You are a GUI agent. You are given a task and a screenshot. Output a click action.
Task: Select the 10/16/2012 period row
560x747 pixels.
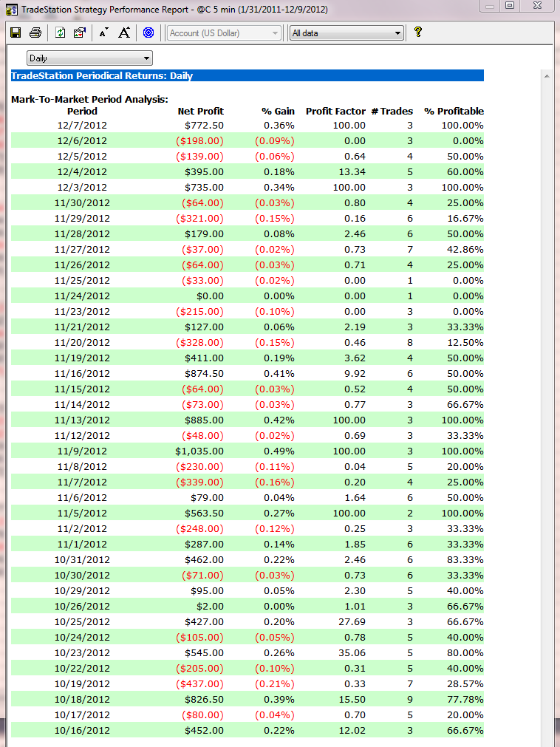(x=81, y=730)
